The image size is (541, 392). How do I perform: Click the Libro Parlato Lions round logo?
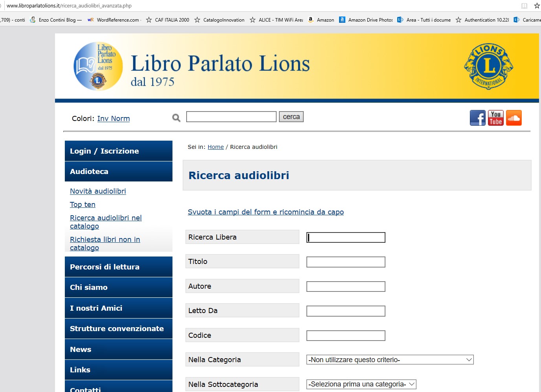click(x=98, y=66)
